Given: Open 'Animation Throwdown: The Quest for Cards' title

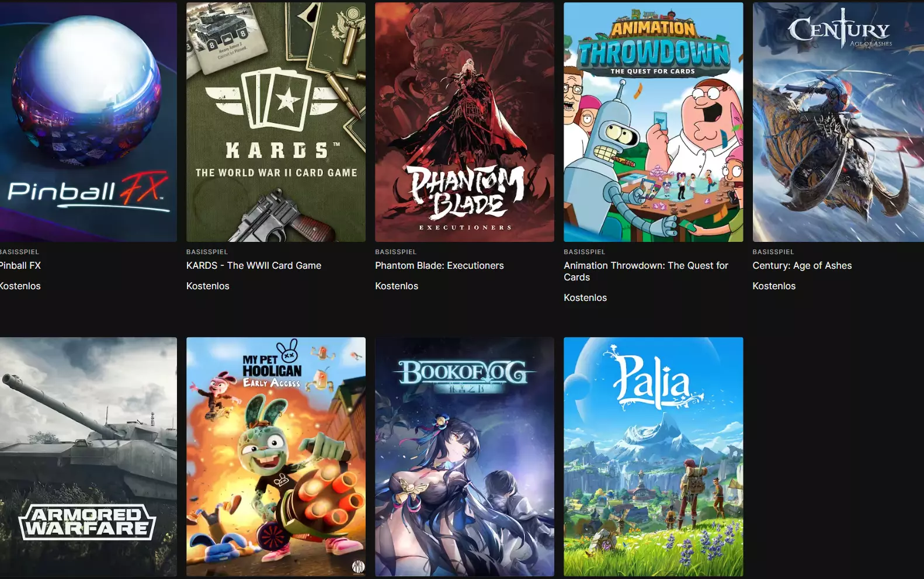Looking at the screenshot, I should (646, 271).
